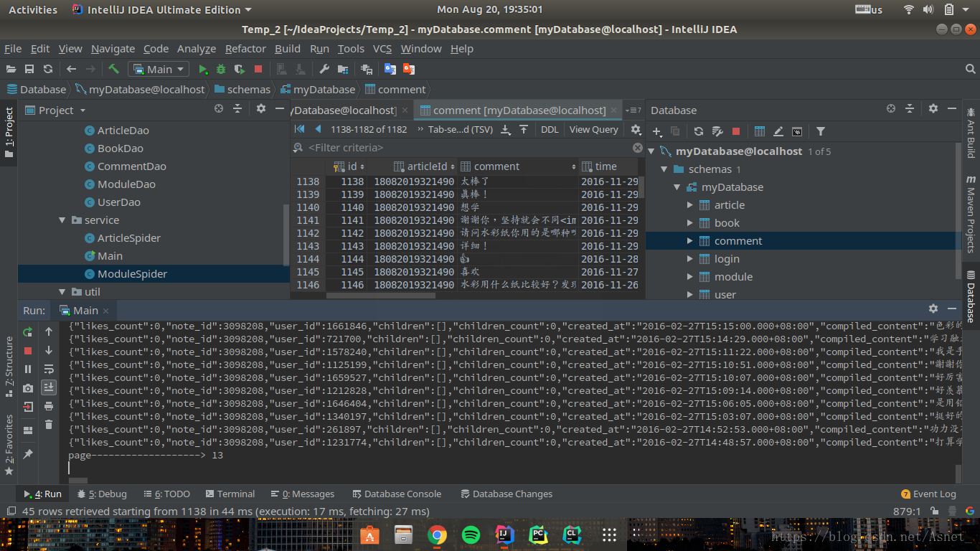Toggle scroll to end in Run console

pyautogui.click(x=49, y=387)
